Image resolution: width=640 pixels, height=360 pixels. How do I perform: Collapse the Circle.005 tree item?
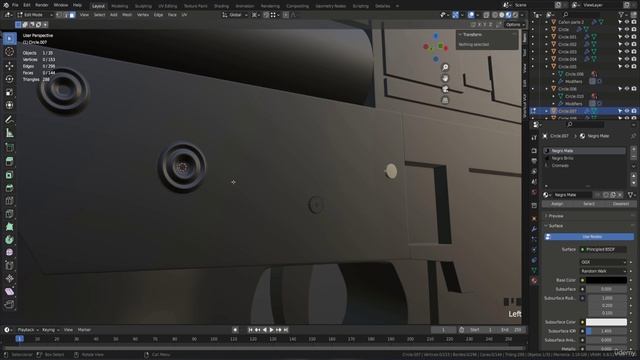(x=547, y=67)
